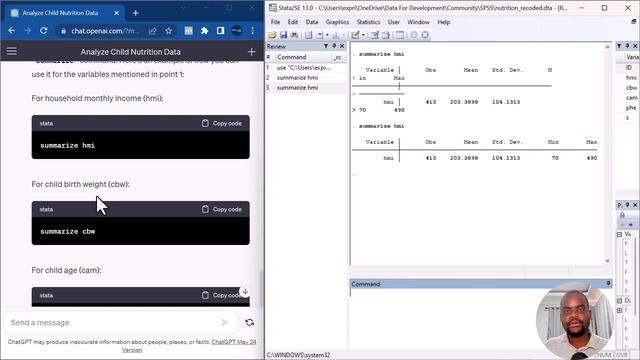The height and width of the screenshot is (360, 640).
Task: Copy code for the summarize hmi block
Action: 222,123
